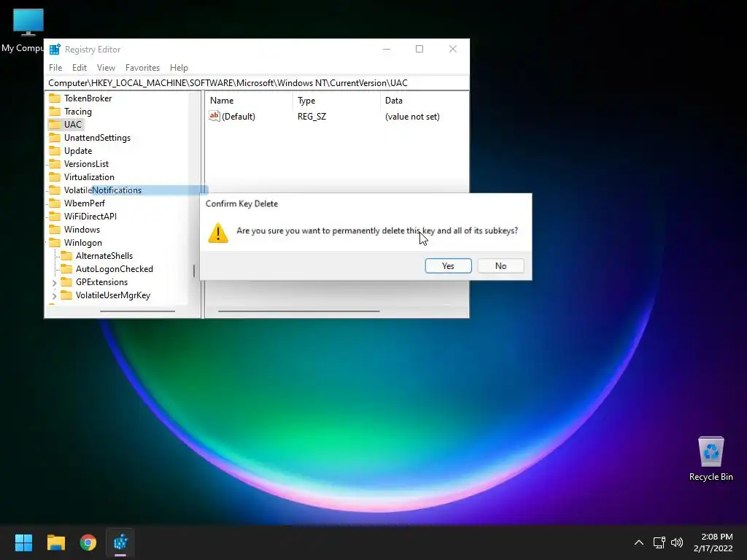Open the Edit menu

(x=79, y=68)
